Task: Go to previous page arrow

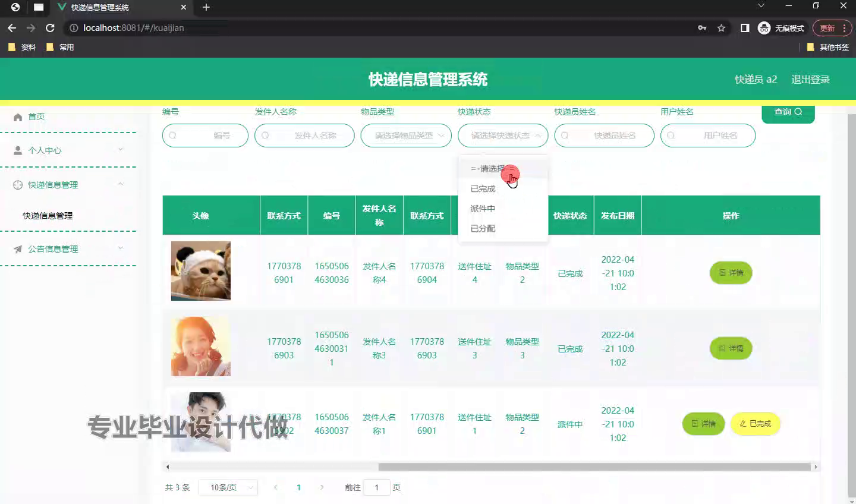Action: tap(275, 487)
